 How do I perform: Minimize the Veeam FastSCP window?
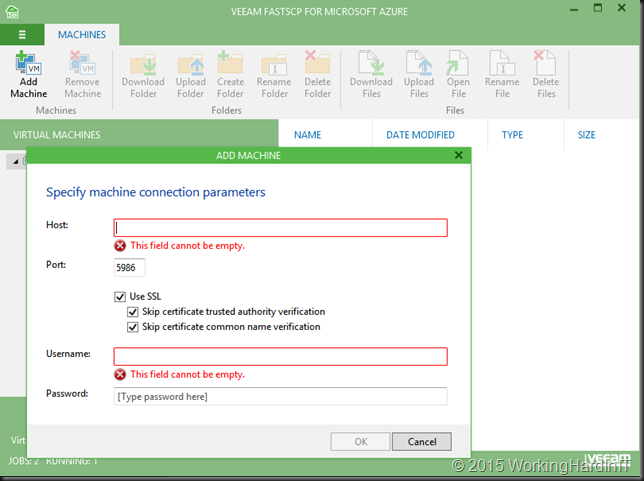coord(574,9)
